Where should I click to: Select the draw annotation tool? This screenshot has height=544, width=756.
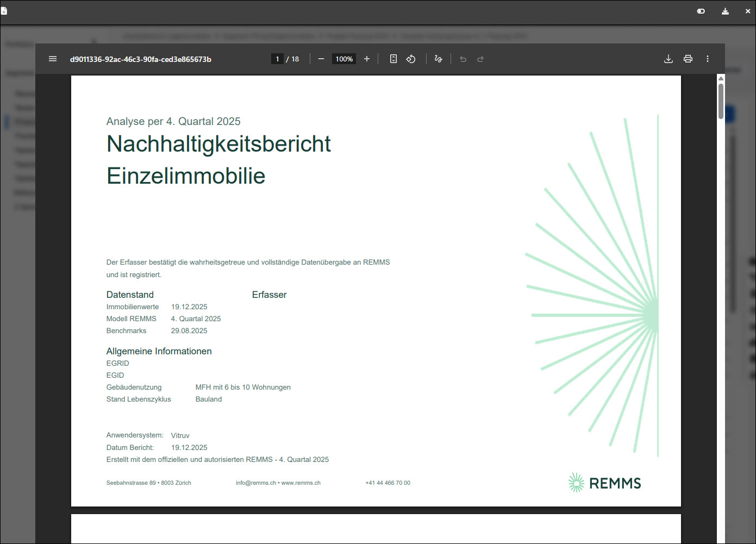tap(439, 59)
